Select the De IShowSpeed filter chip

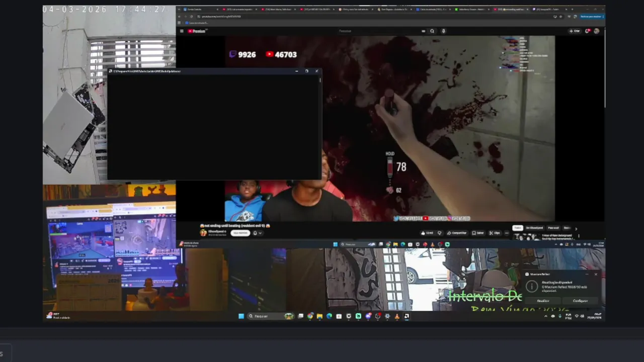click(x=534, y=228)
